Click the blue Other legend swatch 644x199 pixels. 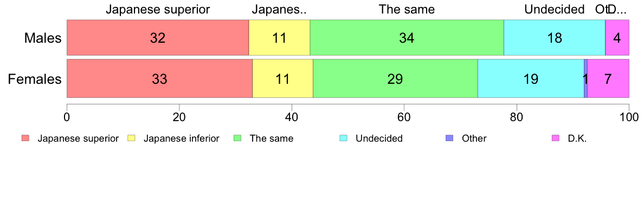pyautogui.click(x=450, y=138)
